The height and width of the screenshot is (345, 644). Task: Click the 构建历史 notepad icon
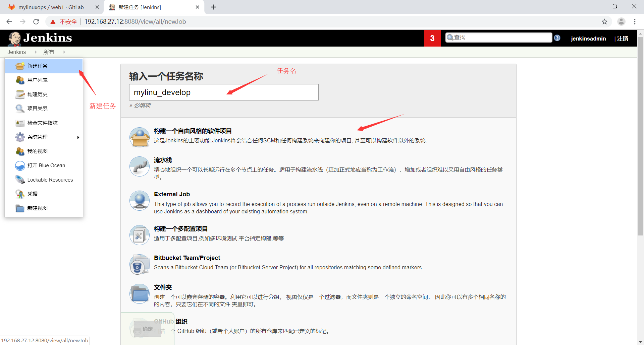(x=20, y=94)
